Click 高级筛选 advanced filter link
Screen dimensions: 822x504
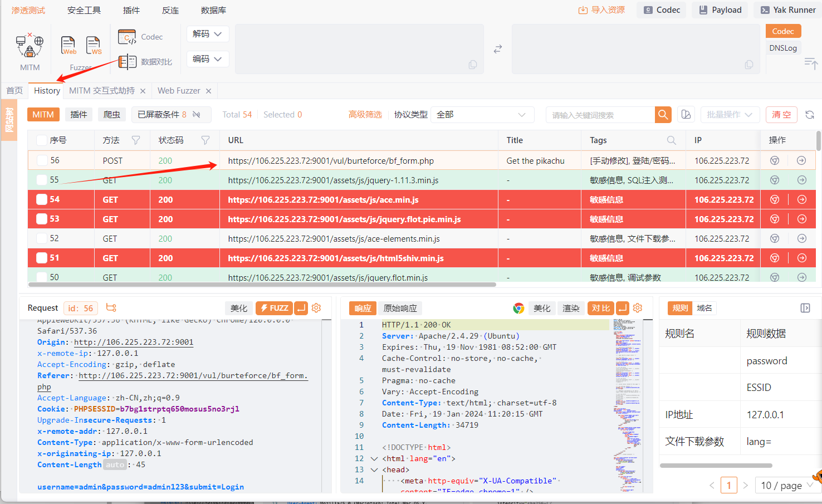(365, 115)
